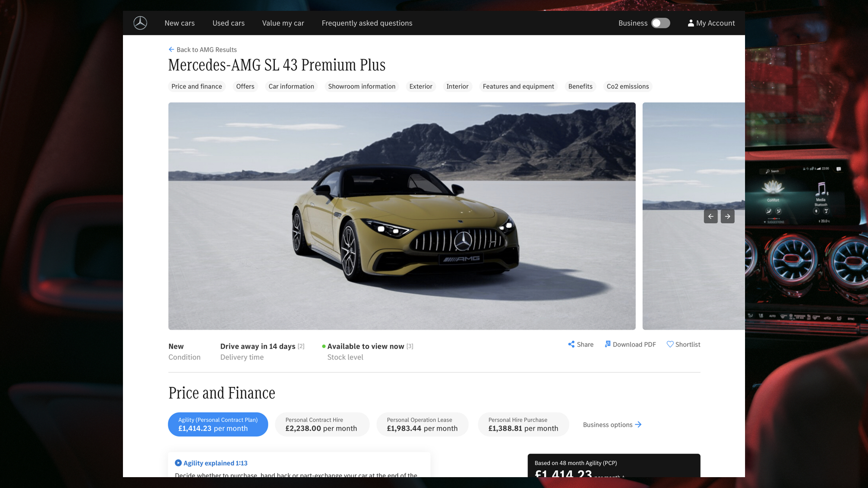The height and width of the screenshot is (488, 868).
Task: Open Frequently asked questions
Action: (367, 23)
